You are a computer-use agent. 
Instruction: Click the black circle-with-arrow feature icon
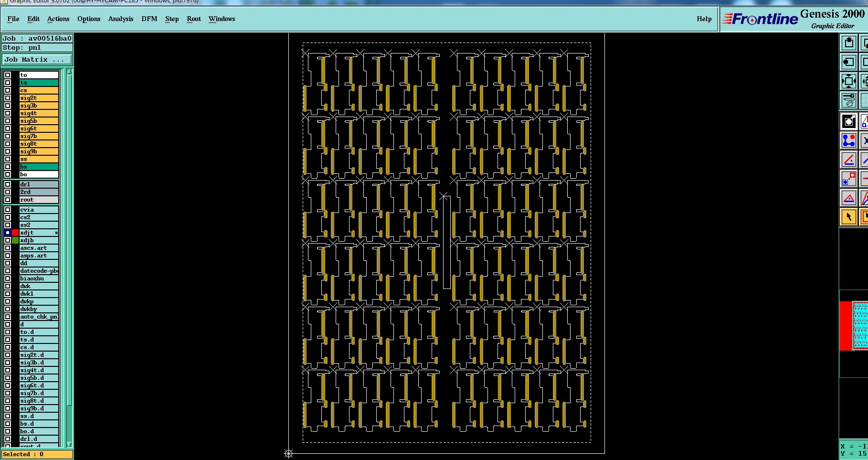coord(848,121)
